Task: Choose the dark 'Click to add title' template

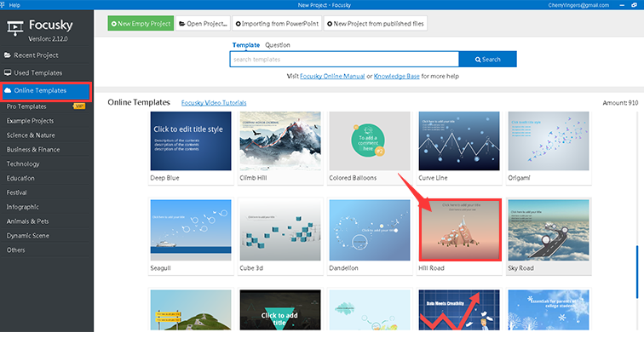Action: point(280,310)
